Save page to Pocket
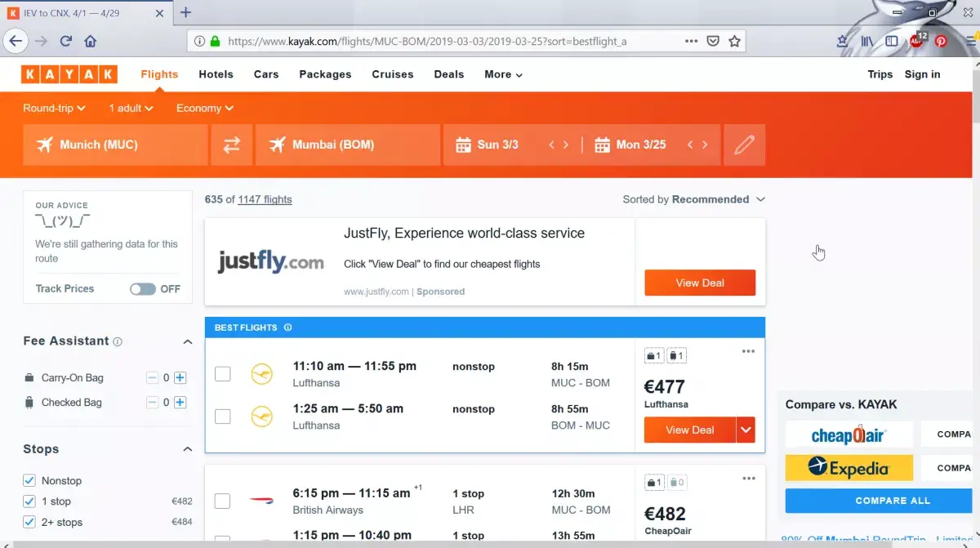This screenshot has width=980, height=548. tap(713, 41)
